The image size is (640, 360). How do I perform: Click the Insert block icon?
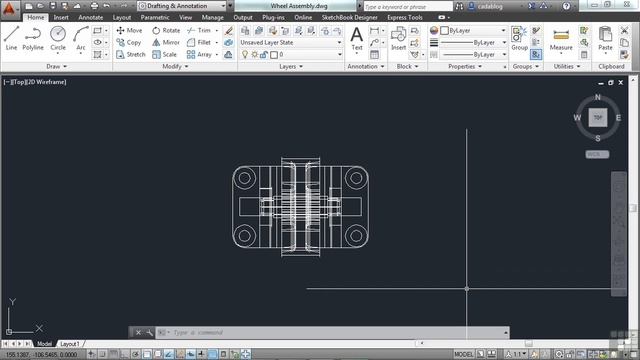click(x=398, y=39)
